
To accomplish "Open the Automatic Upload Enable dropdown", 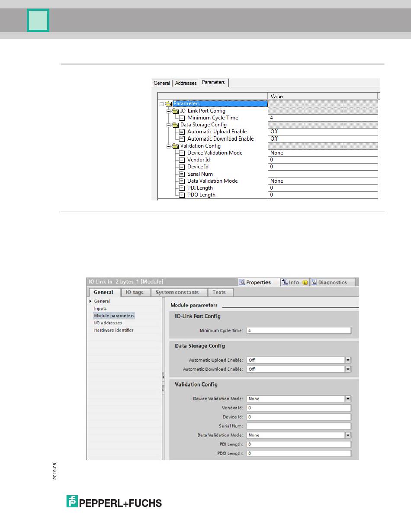I will tap(348, 360).
